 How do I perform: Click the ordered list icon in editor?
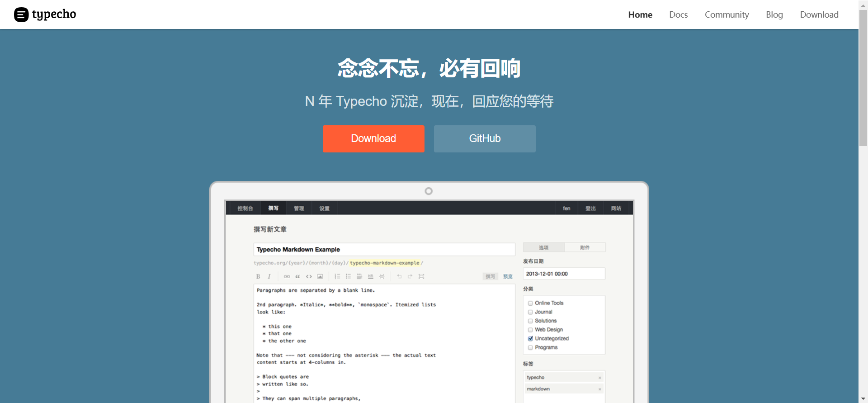[x=337, y=276]
